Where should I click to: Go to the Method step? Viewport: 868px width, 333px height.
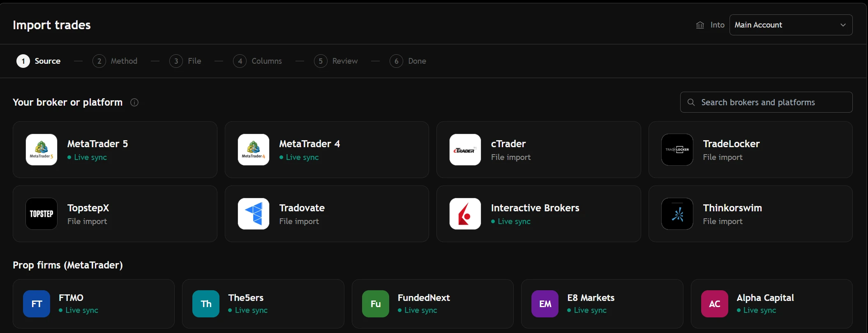coord(115,61)
